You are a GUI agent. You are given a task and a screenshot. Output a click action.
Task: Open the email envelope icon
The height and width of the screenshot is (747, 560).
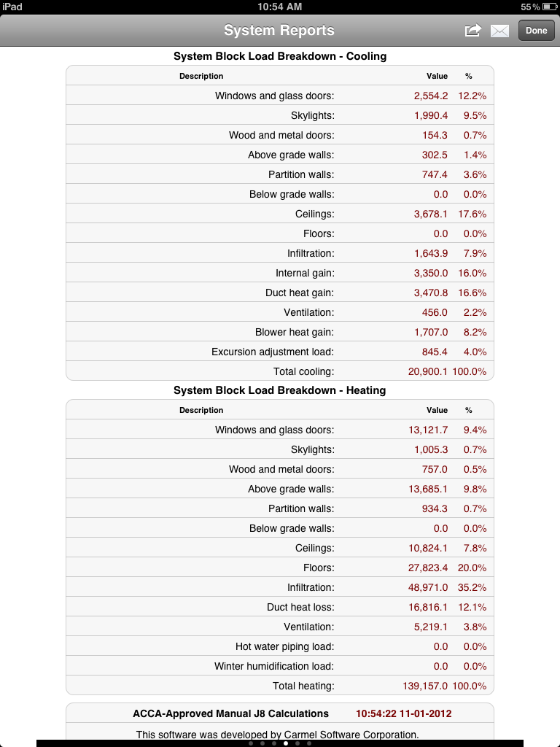point(499,31)
